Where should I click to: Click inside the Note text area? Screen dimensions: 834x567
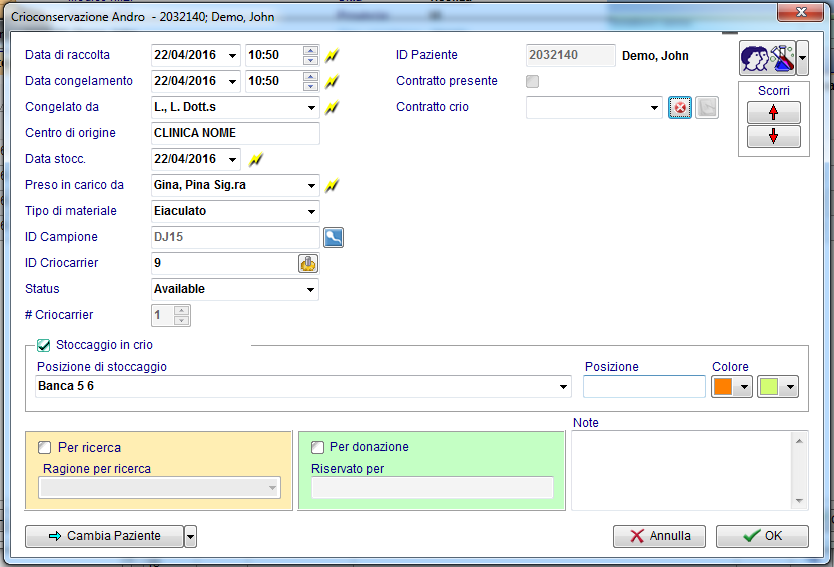click(682, 471)
